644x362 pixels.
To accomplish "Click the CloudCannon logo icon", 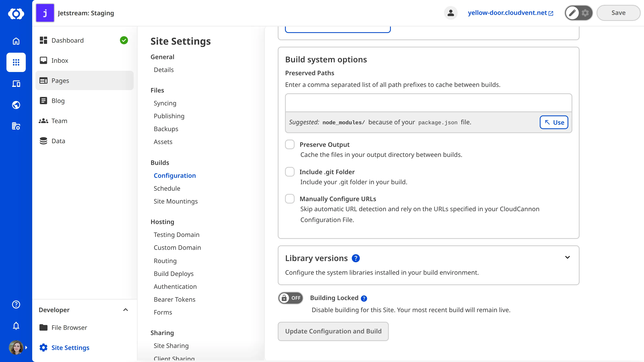I will coord(16,13).
